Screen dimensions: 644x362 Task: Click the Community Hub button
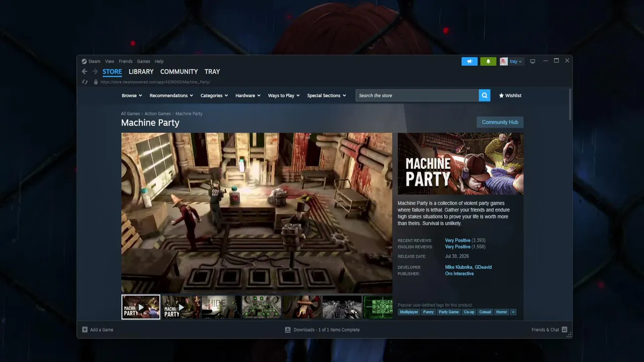[500, 122]
